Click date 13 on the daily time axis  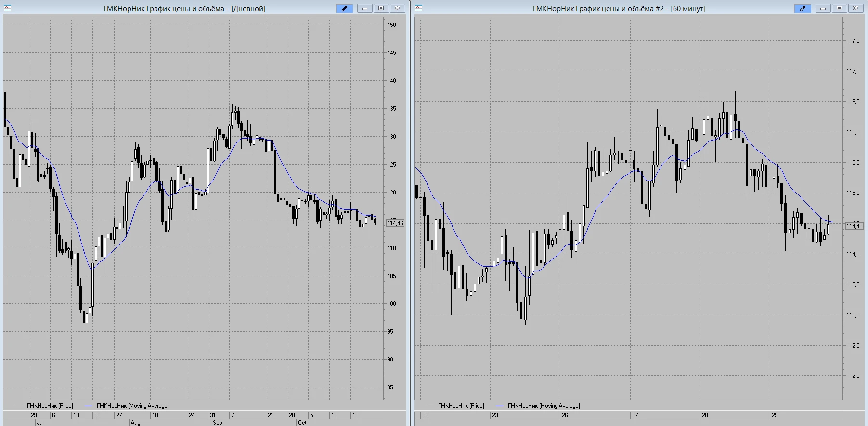pyautogui.click(x=76, y=415)
